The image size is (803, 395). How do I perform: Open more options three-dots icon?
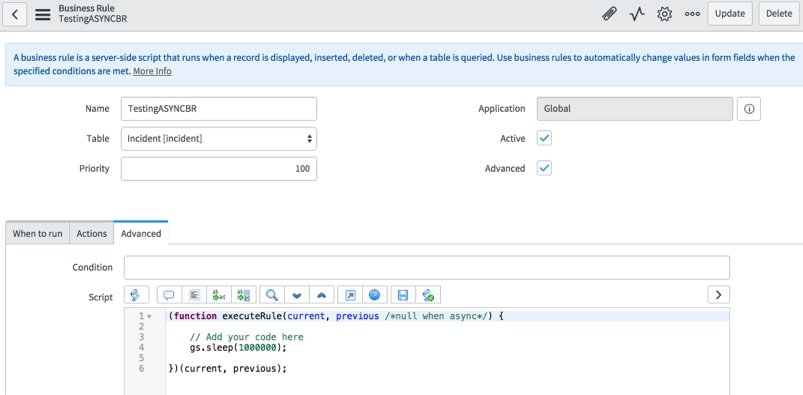click(692, 14)
